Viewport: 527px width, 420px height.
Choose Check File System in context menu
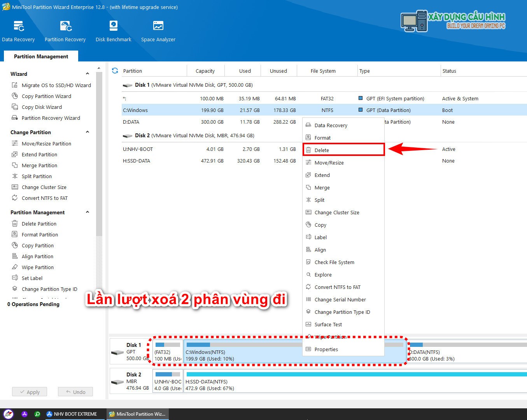tap(343, 262)
